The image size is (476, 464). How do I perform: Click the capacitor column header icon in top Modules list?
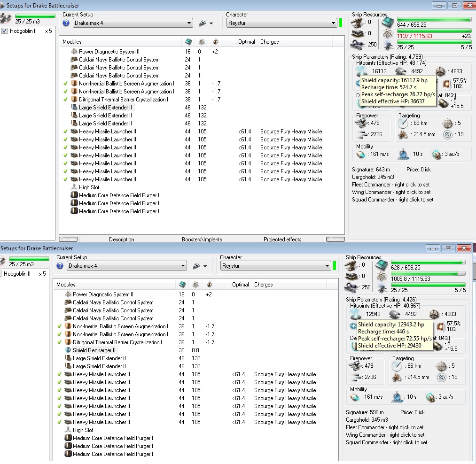pyautogui.click(x=216, y=42)
